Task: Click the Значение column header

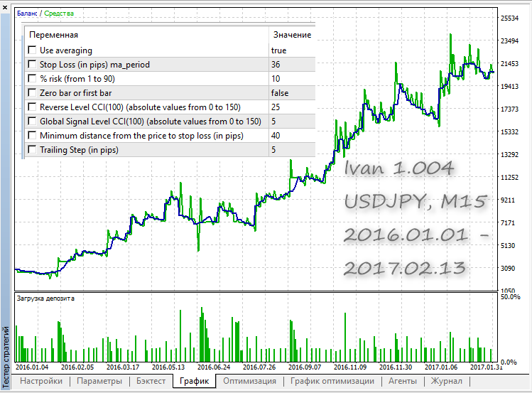Action: point(292,35)
